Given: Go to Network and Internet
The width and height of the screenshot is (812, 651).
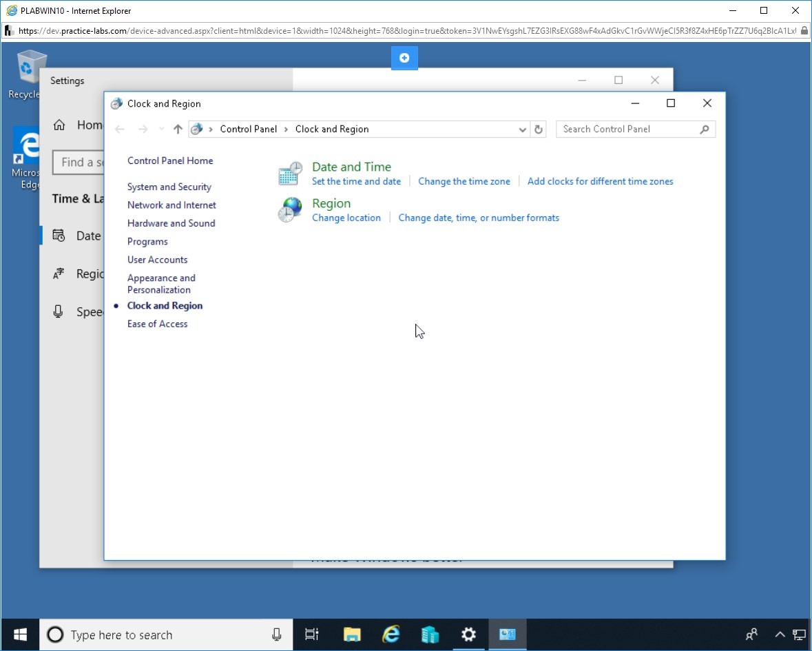Looking at the screenshot, I should (171, 205).
